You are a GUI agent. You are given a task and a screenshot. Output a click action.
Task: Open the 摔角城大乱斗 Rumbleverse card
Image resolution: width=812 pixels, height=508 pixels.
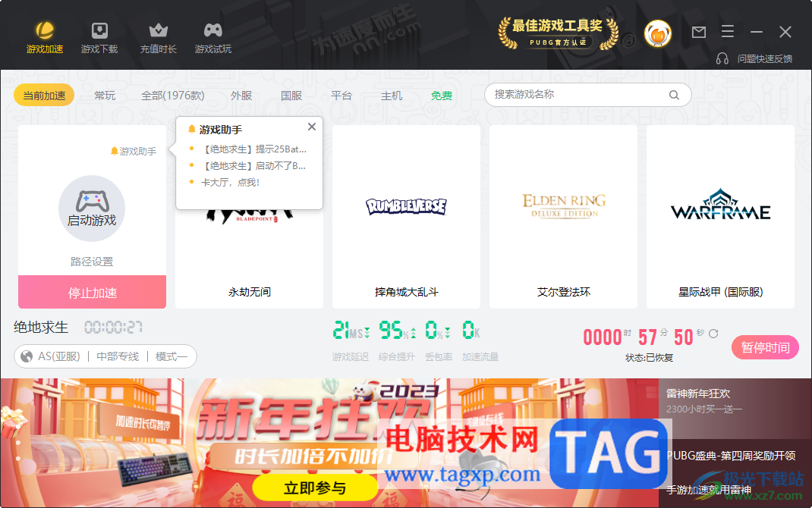(x=407, y=217)
